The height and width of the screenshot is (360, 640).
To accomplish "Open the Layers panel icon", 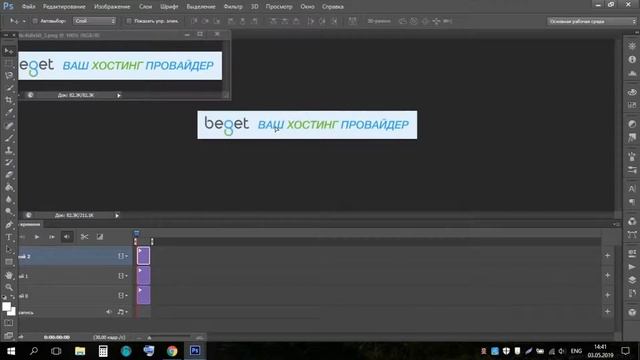I will [632, 280].
